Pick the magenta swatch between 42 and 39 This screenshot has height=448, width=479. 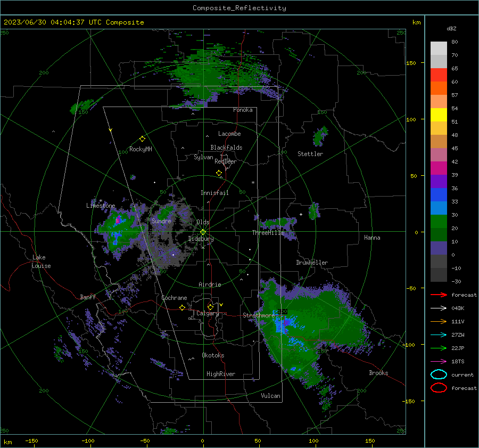coord(439,168)
